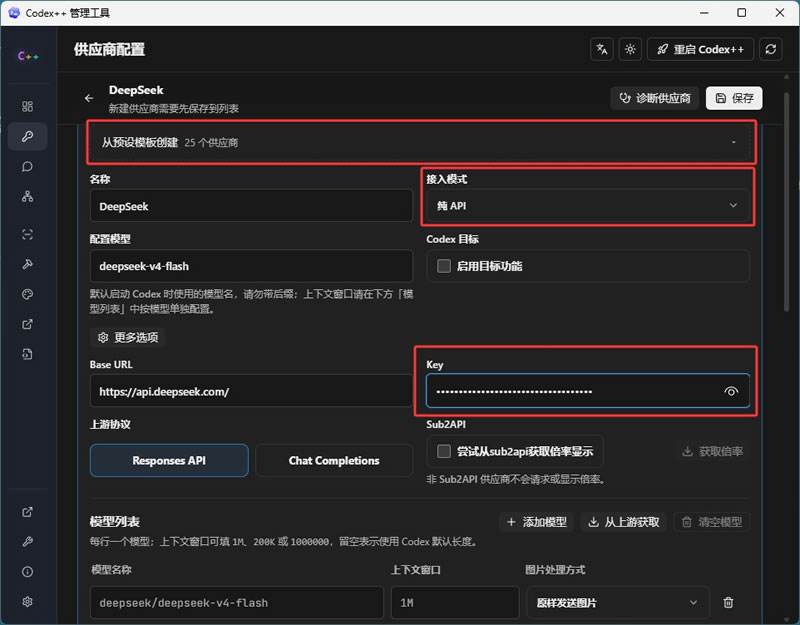The width and height of the screenshot is (800, 625).
Task: Click the 模型列表 heading
Action: point(115,521)
